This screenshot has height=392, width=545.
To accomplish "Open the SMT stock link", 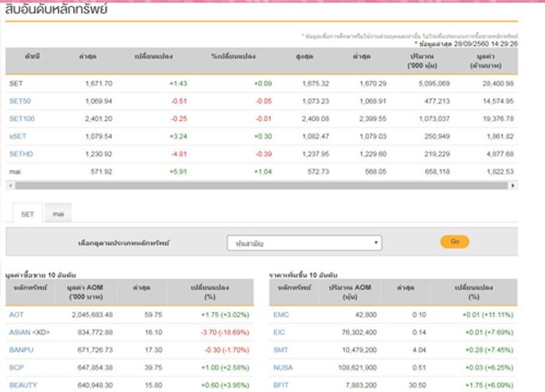I will pyautogui.click(x=281, y=350).
